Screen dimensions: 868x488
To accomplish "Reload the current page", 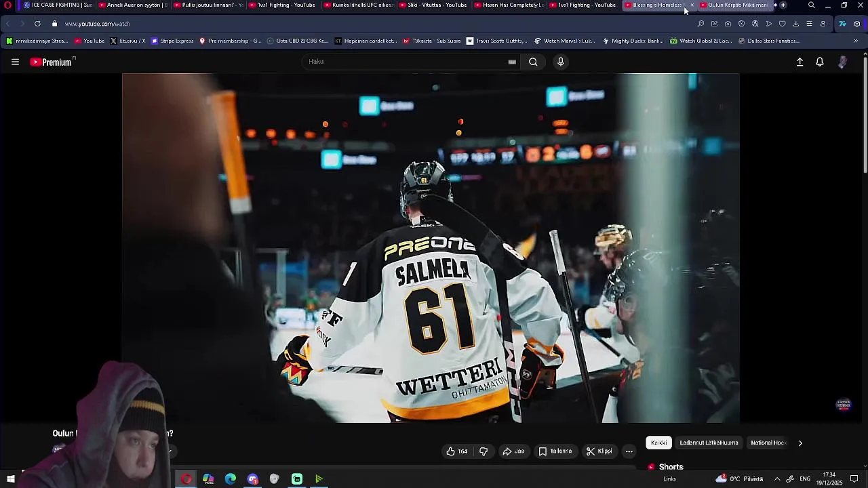I will tap(37, 24).
